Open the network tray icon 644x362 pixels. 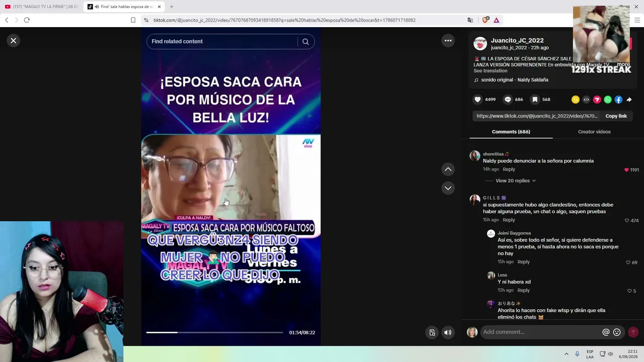[602, 354]
